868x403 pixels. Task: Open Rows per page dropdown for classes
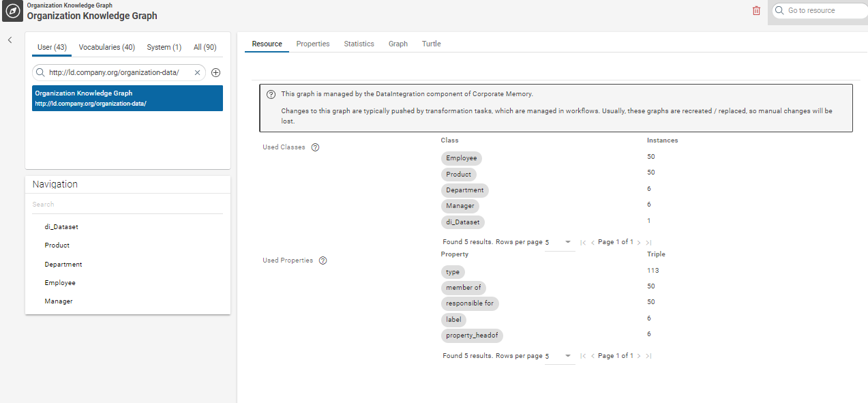(x=567, y=242)
